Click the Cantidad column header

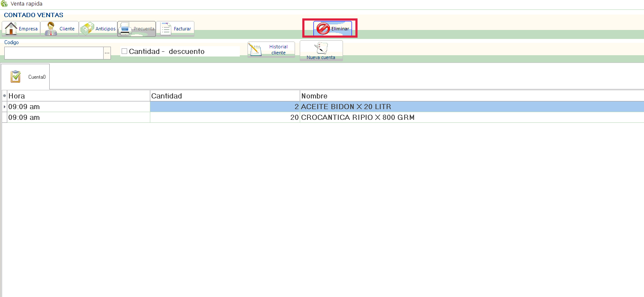tap(225, 96)
